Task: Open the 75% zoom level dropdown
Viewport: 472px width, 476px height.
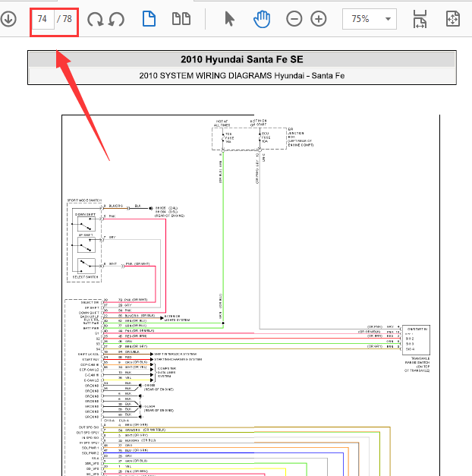Action: tap(369, 19)
